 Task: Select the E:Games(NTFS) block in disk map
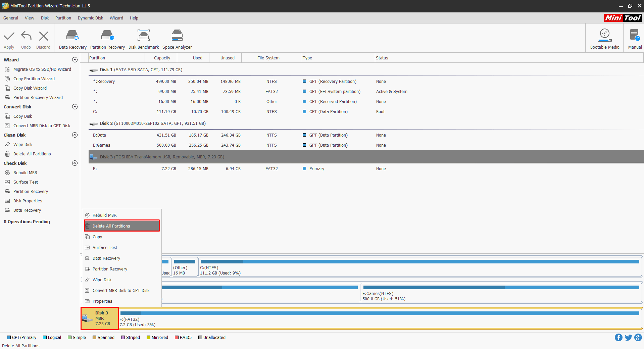(501, 293)
